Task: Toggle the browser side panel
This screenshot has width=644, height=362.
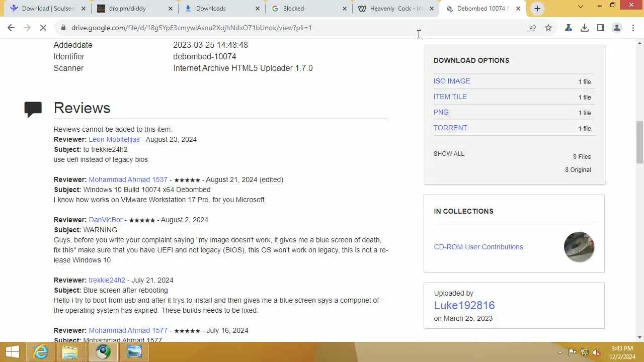Action: coord(601,28)
